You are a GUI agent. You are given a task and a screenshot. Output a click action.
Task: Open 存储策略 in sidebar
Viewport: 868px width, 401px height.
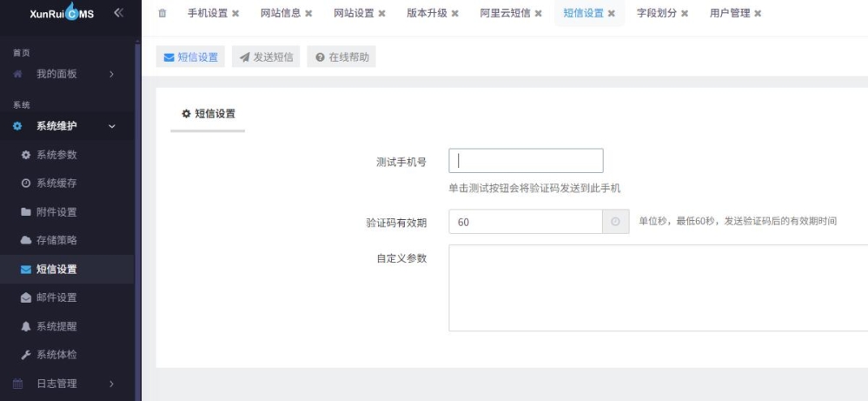click(56, 240)
